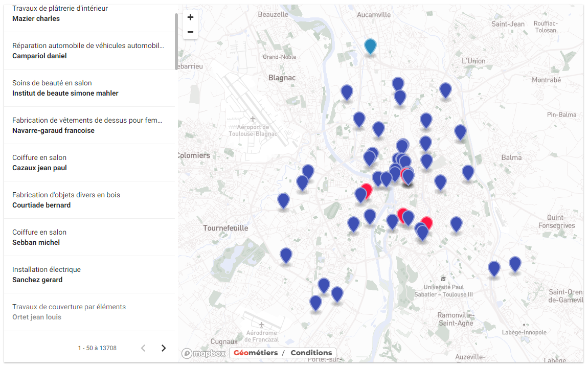Select the Ortet jean louis listing
588x367 pixels.
point(89,312)
